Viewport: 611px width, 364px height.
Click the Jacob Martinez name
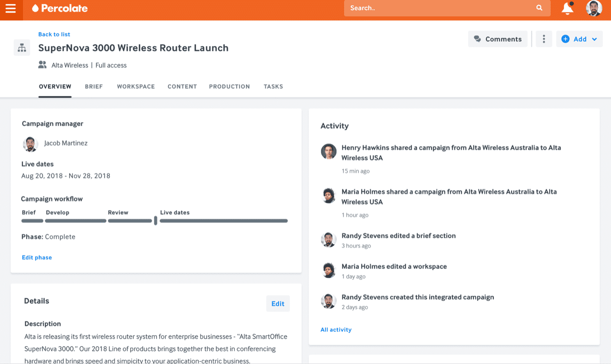pyautogui.click(x=66, y=143)
